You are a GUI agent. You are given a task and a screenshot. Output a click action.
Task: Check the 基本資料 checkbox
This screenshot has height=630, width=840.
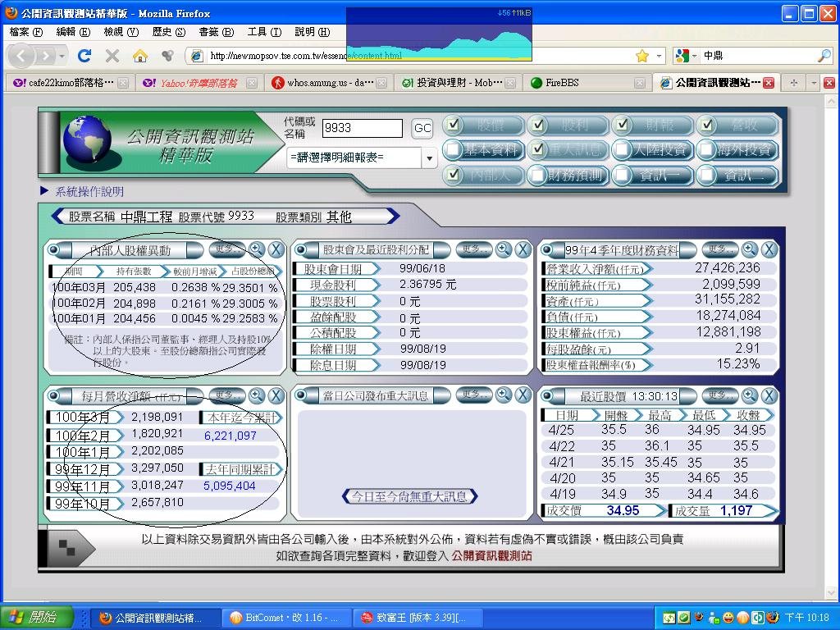pyautogui.click(x=454, y=149)
